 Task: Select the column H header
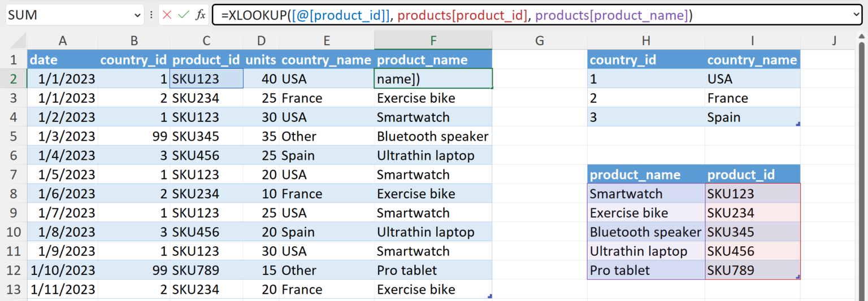(646, 41)
